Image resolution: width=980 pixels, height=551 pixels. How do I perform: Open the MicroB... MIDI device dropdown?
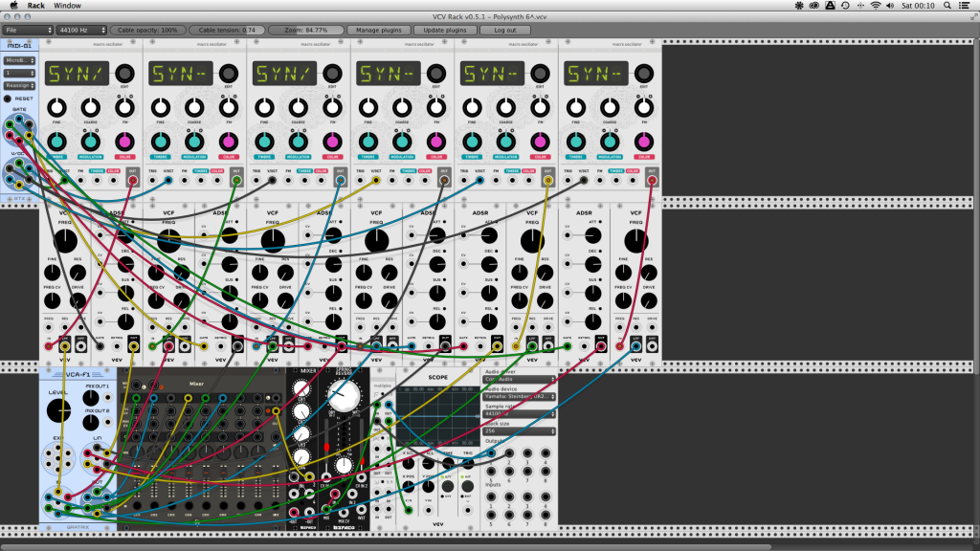tap(19, 60)
